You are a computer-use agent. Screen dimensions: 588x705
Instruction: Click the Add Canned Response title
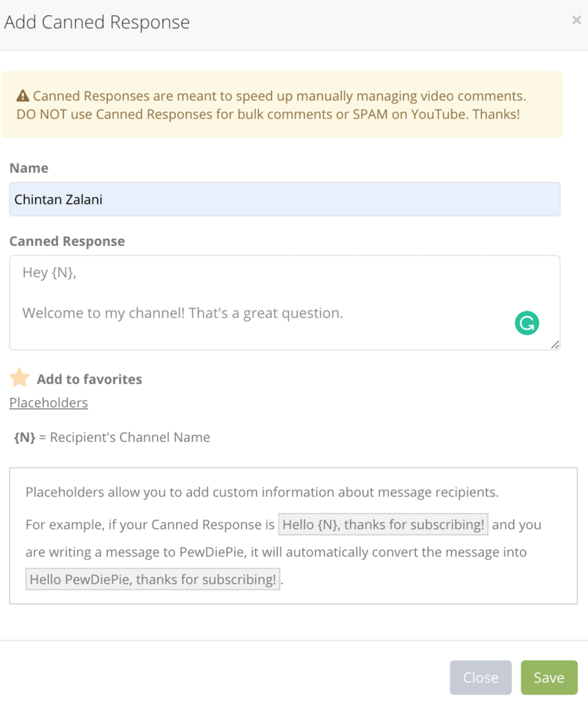[x=97, y=22]
